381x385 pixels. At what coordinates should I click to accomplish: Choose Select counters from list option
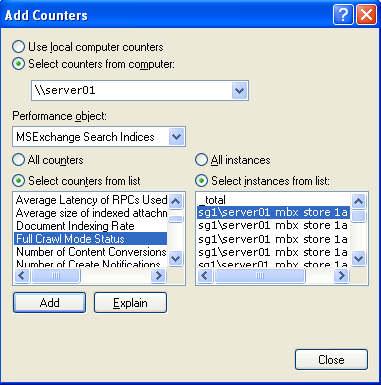(18, 181)
